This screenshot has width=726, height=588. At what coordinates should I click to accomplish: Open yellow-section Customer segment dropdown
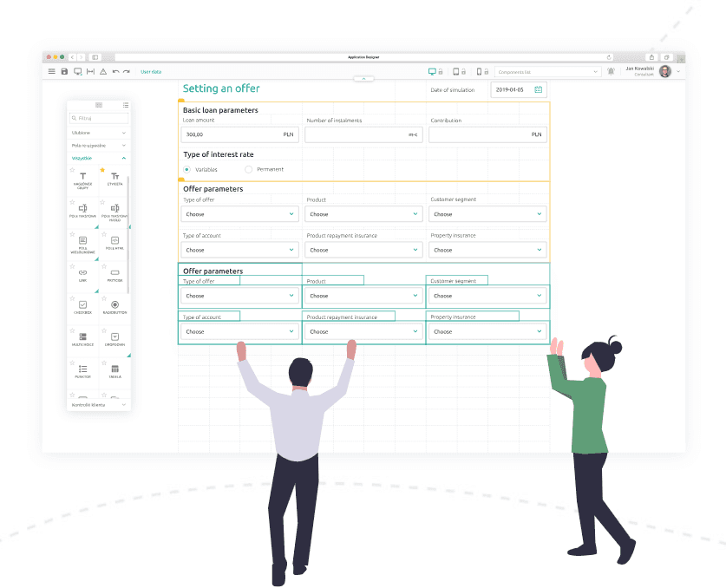click(x=487, y=214)
